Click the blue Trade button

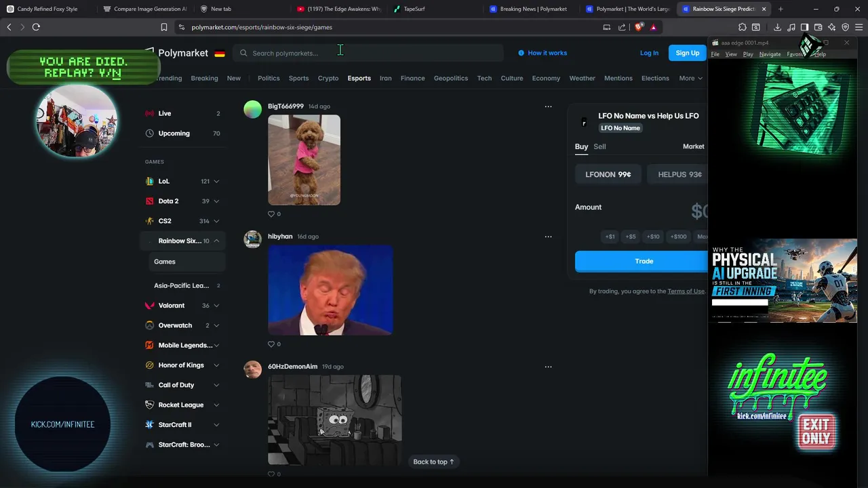[x=642, y=262]
